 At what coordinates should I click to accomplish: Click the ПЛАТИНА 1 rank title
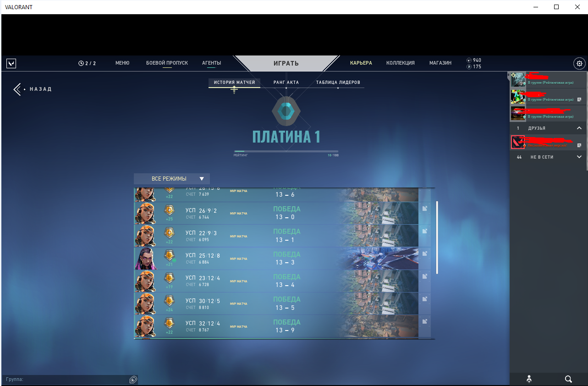286,137
